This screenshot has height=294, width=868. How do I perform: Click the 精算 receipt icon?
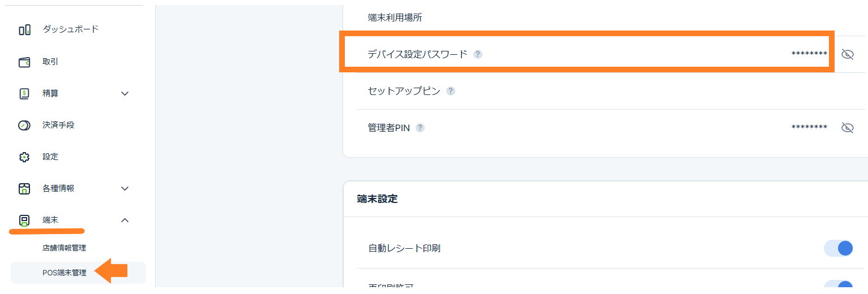(24, 94)
